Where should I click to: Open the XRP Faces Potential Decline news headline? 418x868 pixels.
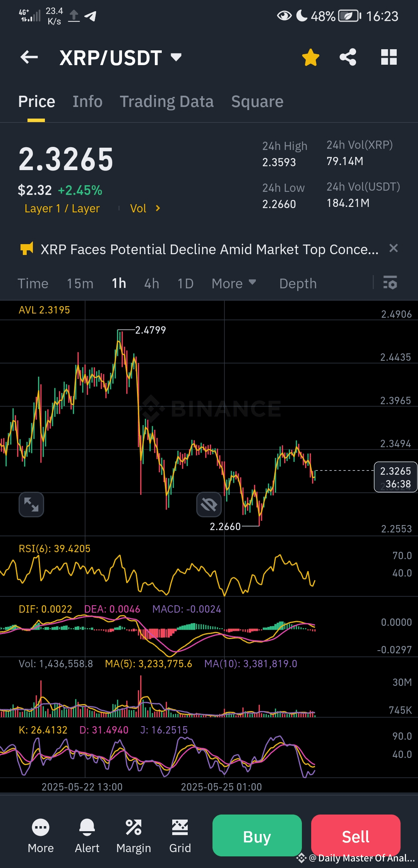[x=209, y=249]
